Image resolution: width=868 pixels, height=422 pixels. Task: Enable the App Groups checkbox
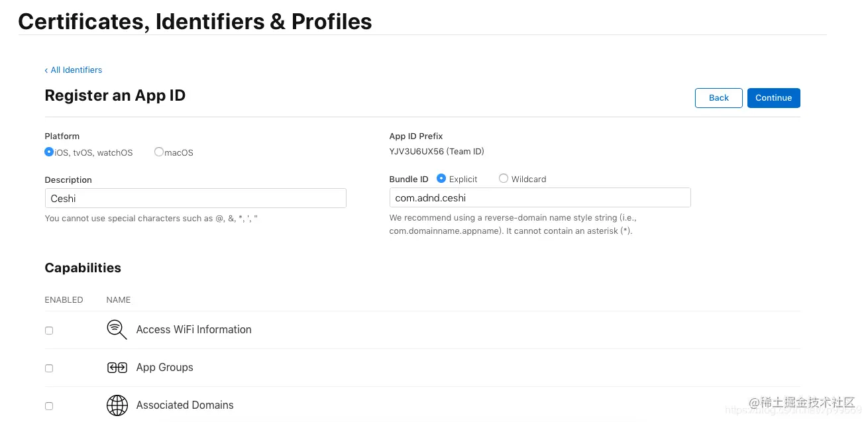coord(49,368)
